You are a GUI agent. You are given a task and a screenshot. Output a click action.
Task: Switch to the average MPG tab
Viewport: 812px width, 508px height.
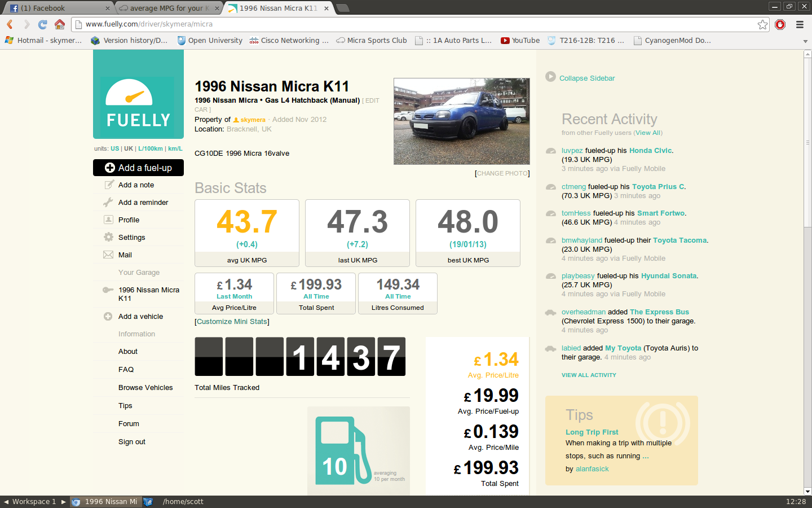pyautogui.click(x=169, y=8)
